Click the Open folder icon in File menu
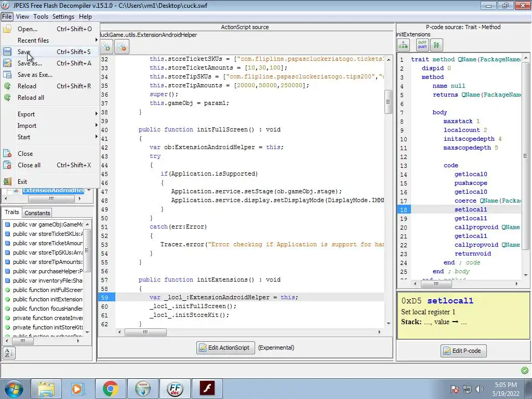This screenshot has height=399, width=532. tap(7, 29)
